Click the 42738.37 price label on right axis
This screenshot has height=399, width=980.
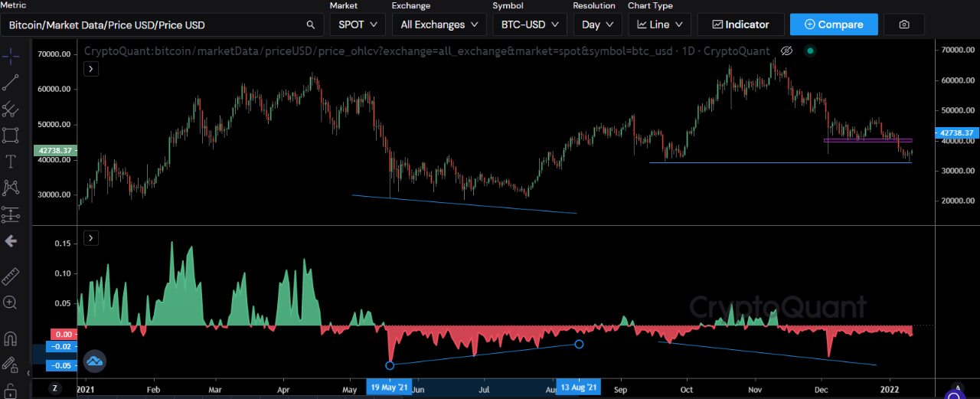coord(958,132)
